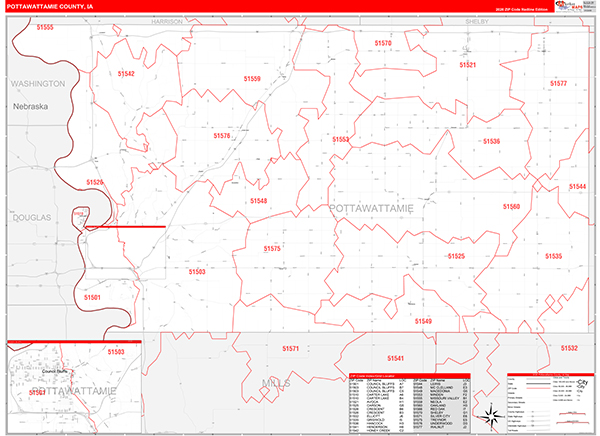Click ZIP code label 51535
600x436 pixels.
coord(554,256)
